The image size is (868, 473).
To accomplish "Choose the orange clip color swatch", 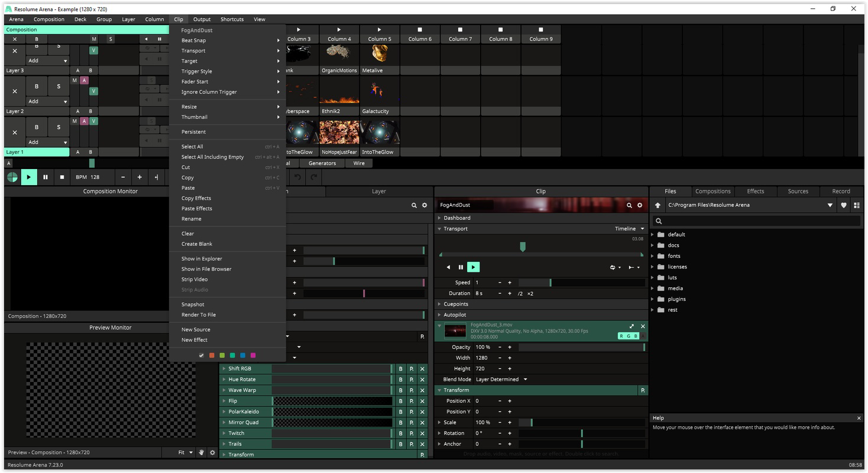I will [x=212, y=355].
